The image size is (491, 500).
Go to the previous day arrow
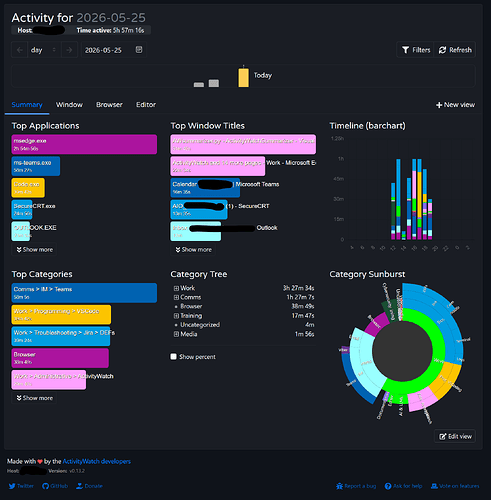click(19, 50)
